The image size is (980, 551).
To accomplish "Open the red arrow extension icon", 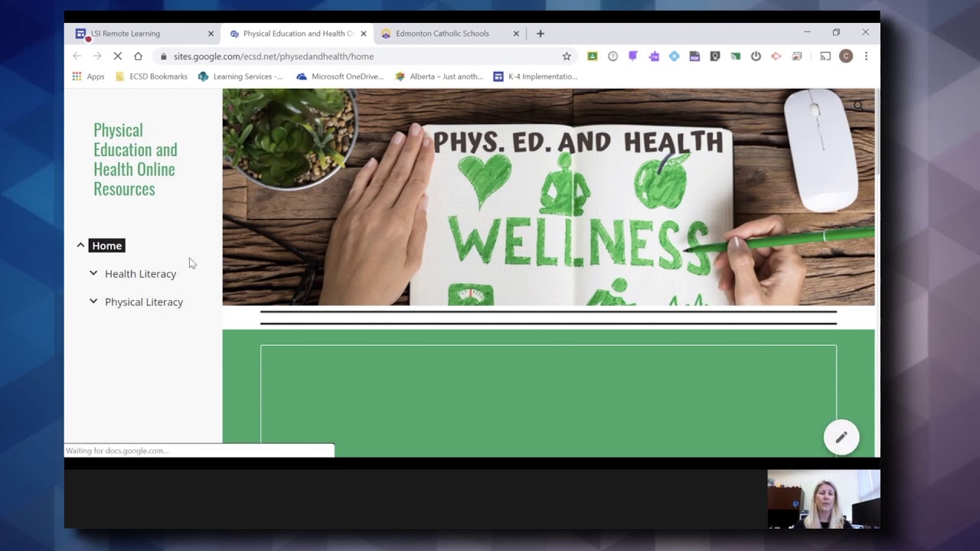I will click(776, 56).
